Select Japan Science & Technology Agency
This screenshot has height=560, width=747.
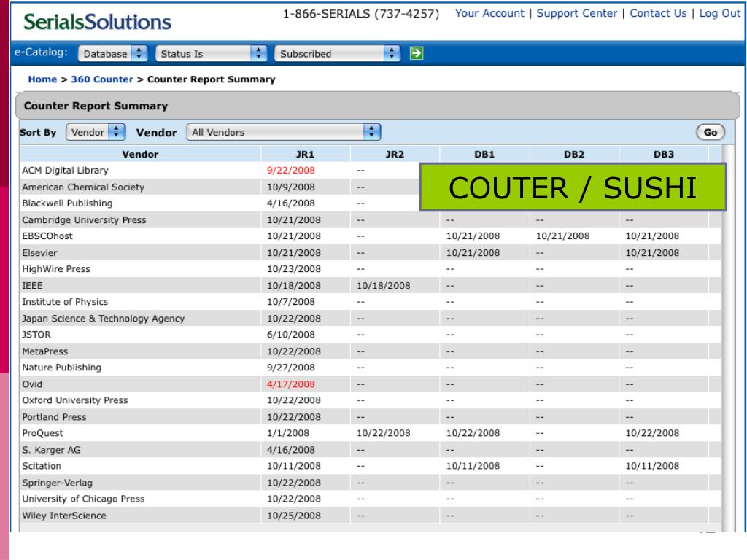point(103,318)
